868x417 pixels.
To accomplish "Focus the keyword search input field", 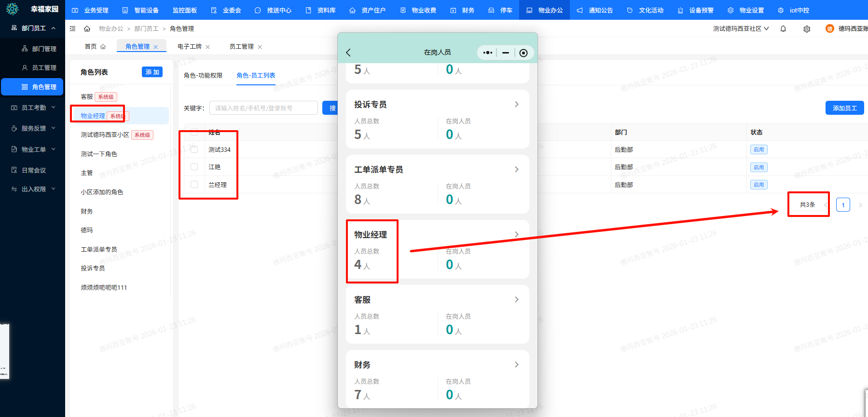I will [x=263, y=108].
